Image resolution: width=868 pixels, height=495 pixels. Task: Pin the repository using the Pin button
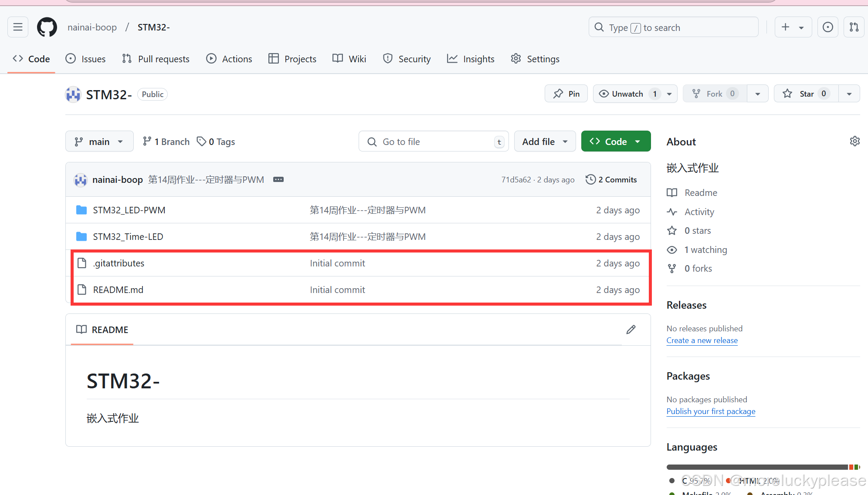click(566, 94)
